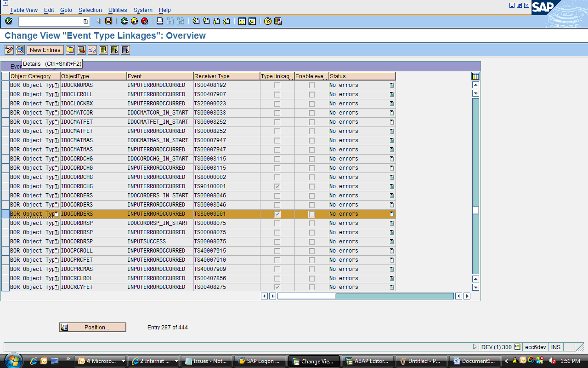Check Enable event for IDOCKNOMAS row
588x368 pixels.
pyautogui.click(x=312, y=85)
